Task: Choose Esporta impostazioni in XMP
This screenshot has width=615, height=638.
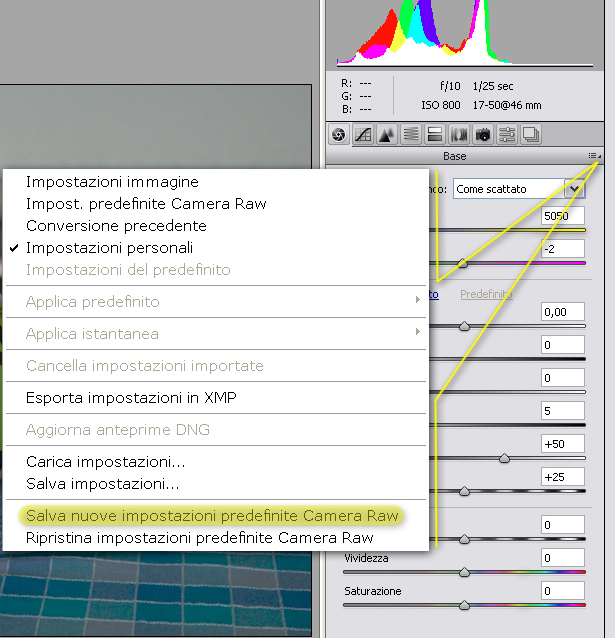Action: tap(131, 398)
